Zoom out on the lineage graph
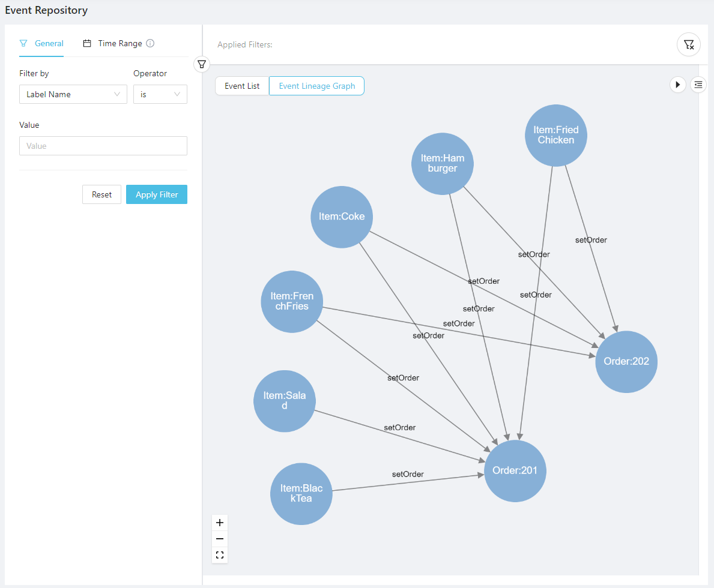The image size is (714, 588). click(220, 539)
